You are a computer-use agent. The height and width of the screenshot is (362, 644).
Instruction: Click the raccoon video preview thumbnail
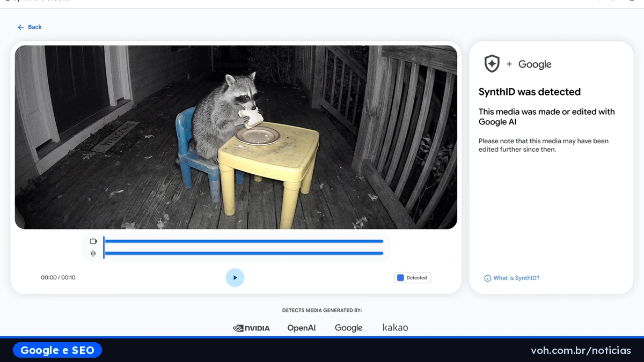[x=236, y=137]
